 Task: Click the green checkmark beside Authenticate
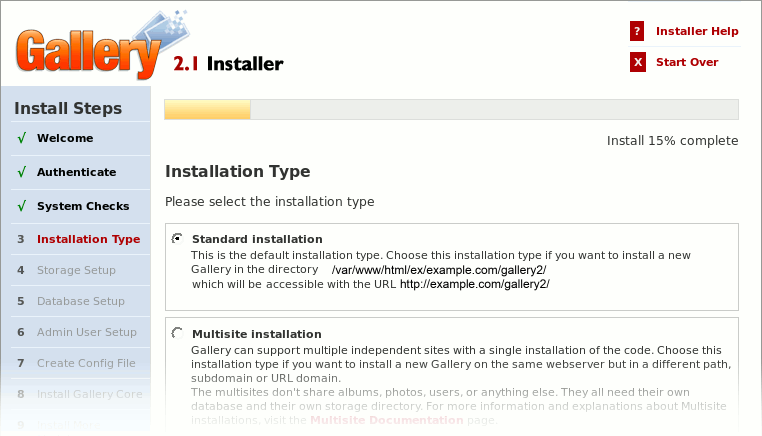point(22,172)
